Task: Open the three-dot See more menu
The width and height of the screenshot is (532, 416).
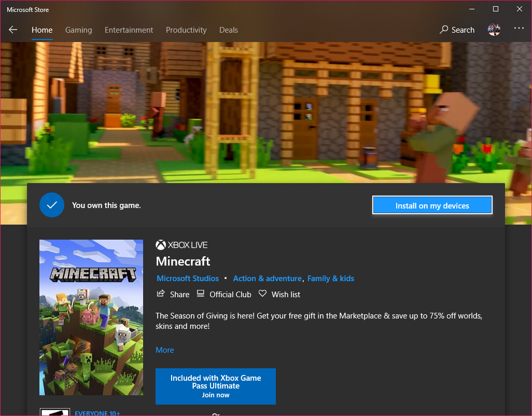Action: click(519, 28)
